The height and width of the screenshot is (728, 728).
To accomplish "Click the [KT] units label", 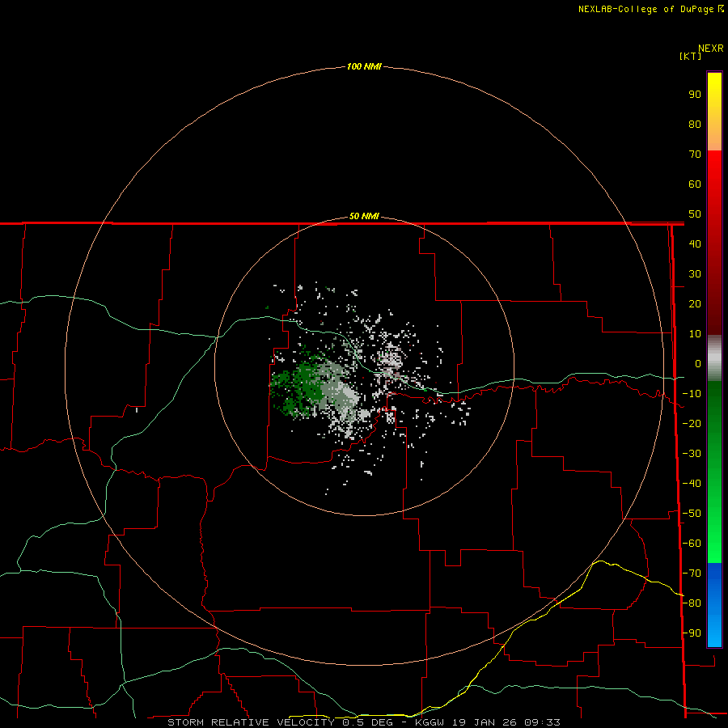I will [x=691, y=56].
